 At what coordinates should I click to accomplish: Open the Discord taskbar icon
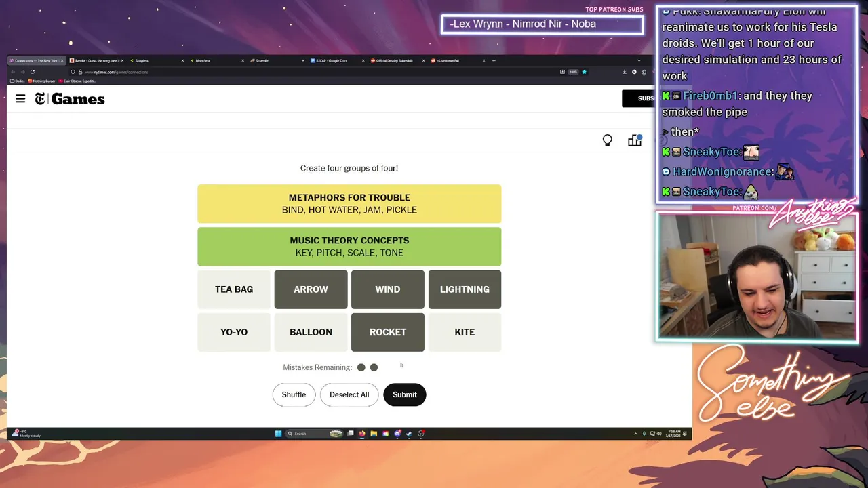[x=397, y=434]
